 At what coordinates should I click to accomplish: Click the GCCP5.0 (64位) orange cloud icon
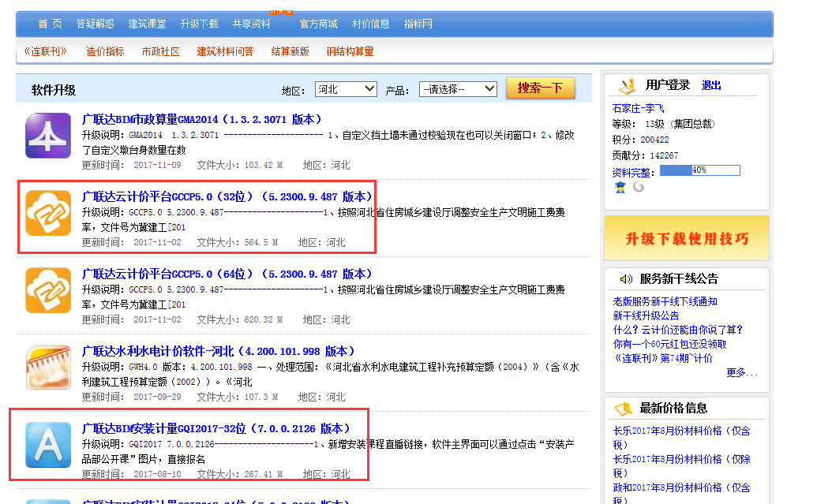click(48, 290)
